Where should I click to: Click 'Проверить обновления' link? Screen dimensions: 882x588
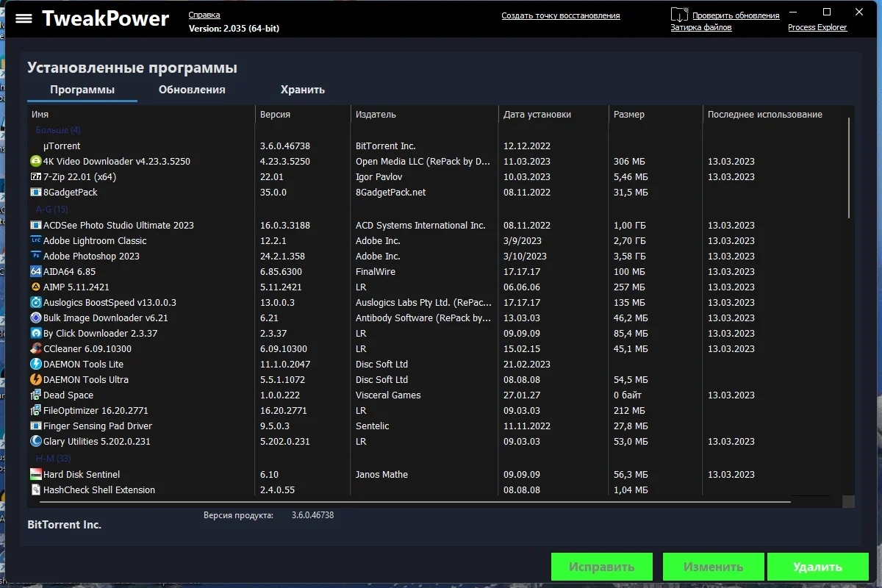click(x=736, y=15)
